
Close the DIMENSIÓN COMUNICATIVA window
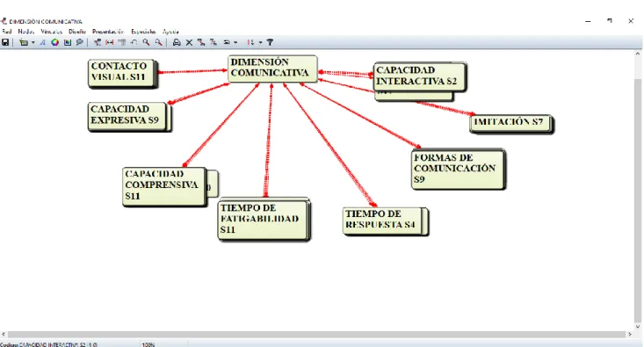pos(631,21)
